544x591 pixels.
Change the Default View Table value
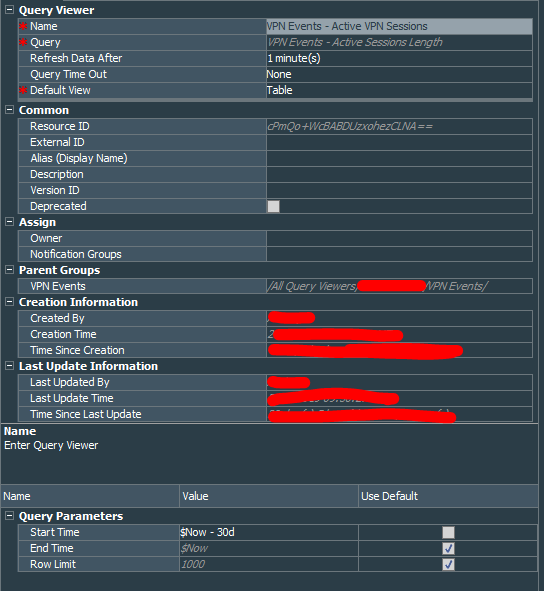pos(399,90)
